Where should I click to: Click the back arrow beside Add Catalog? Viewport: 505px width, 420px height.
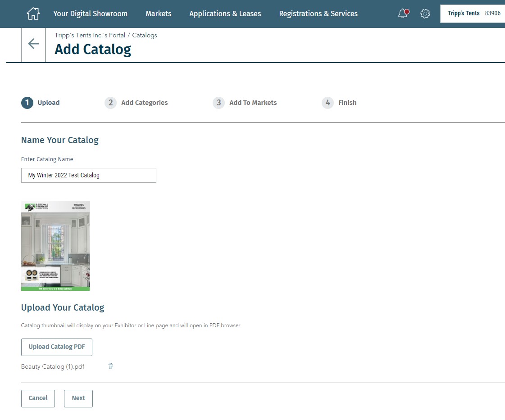coord(33,44)
